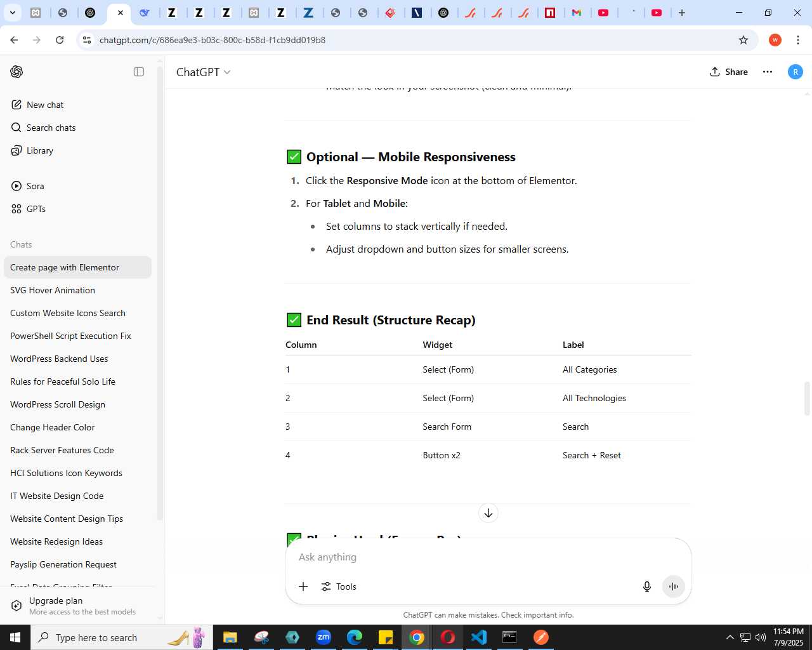Screen dimensions: 812x650
Task: Open the WordPress Backend Uses chat
Action: tap(77, 359)
